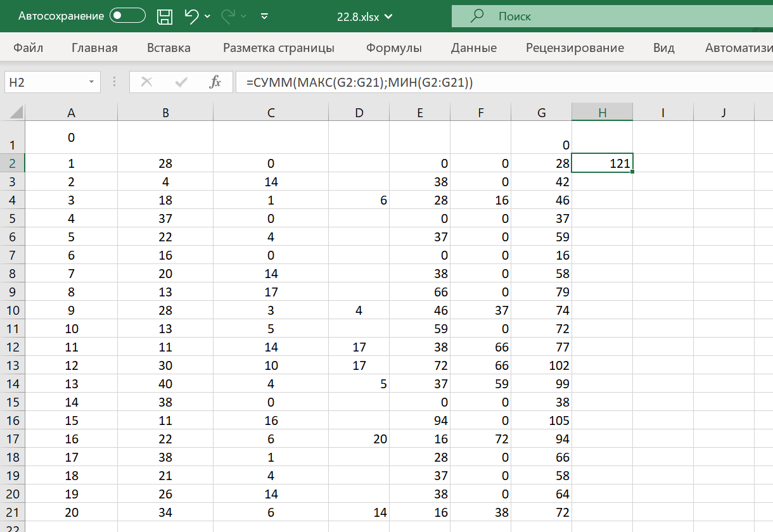This screenshot has height=532, width=773.
Task: Open the Формулы ribbon tab
Action: (394, 47)
